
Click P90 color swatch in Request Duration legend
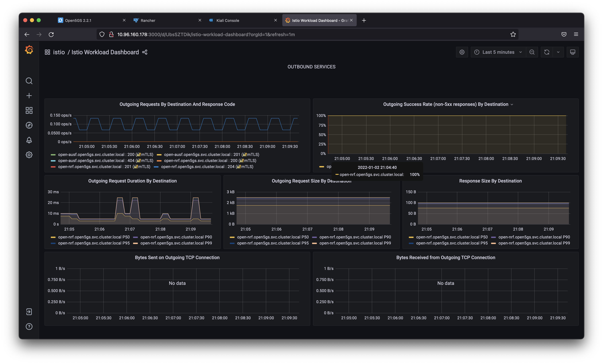coord(135,237)
